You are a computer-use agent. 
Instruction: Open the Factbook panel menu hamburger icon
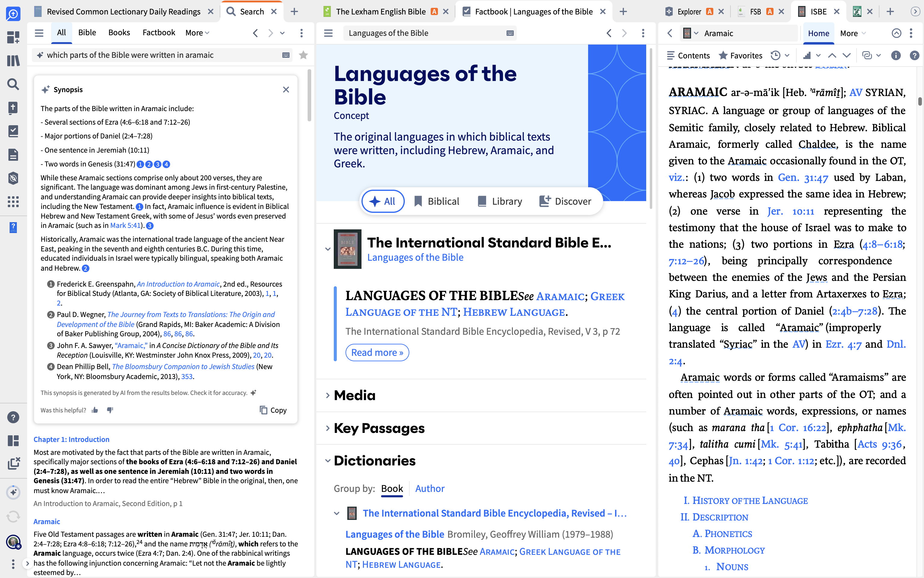pyautogui.click(x=328, y=33)
